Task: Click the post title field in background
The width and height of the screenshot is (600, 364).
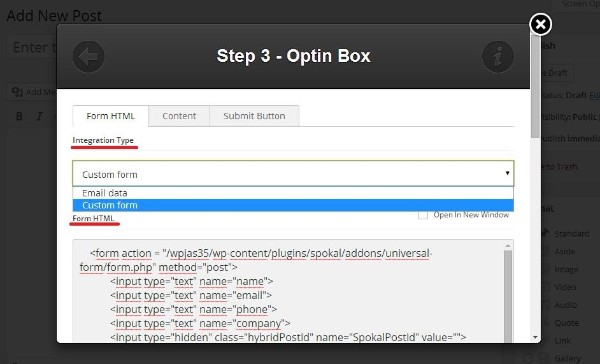Action: (x=32, y=47)
